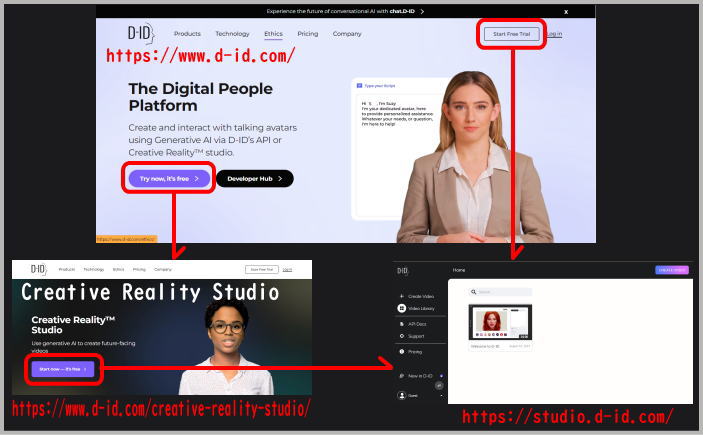Open the Products menu on main homepage
The height and width of the screenshot is (435, 703).
pos(187,34)
